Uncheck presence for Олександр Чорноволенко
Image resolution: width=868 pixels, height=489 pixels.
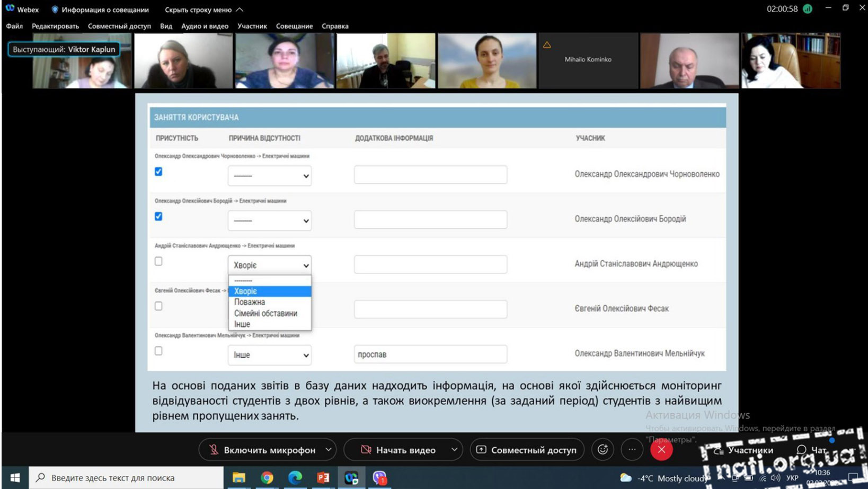(x=158, y=172)
